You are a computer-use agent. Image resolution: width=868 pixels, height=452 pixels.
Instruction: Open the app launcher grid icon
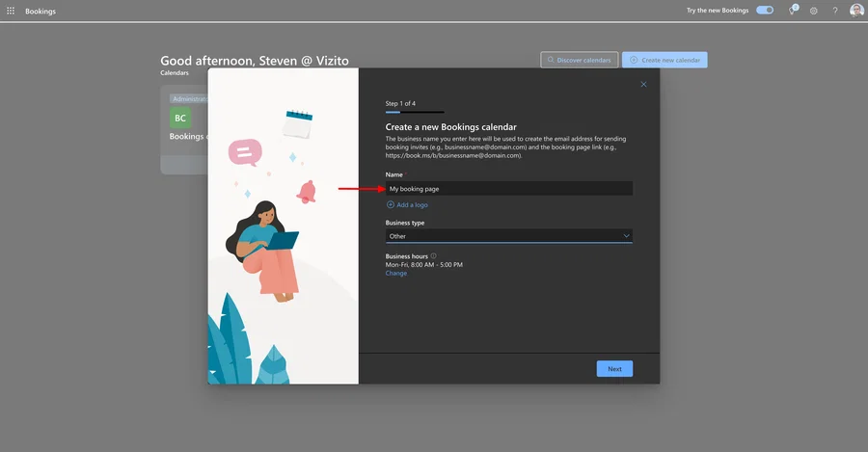(x=11, y=11)
